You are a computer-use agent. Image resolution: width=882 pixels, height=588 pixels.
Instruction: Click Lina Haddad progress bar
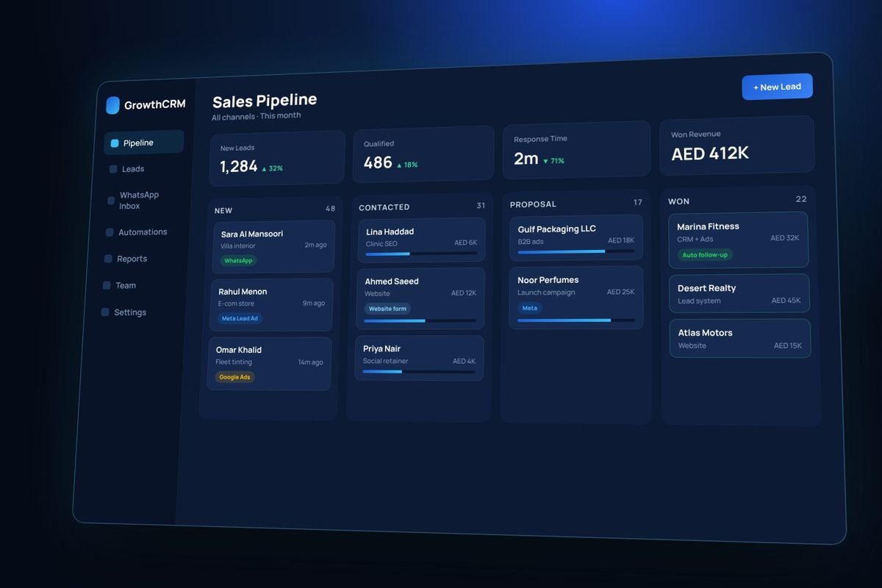[x=421, y=254]
